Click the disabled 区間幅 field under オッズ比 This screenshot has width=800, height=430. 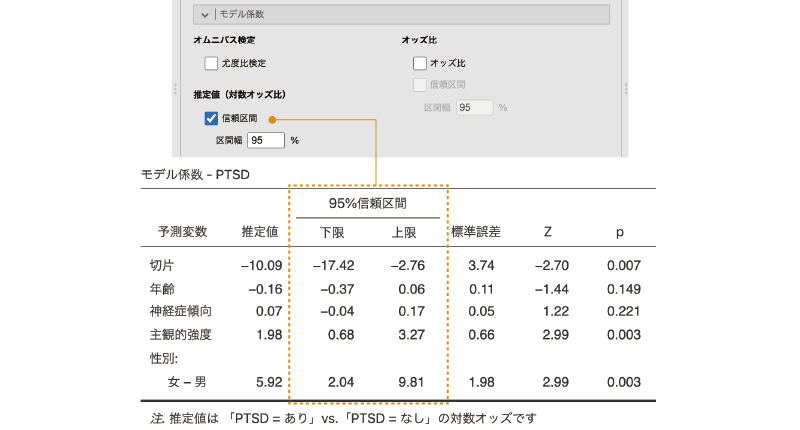474,107
